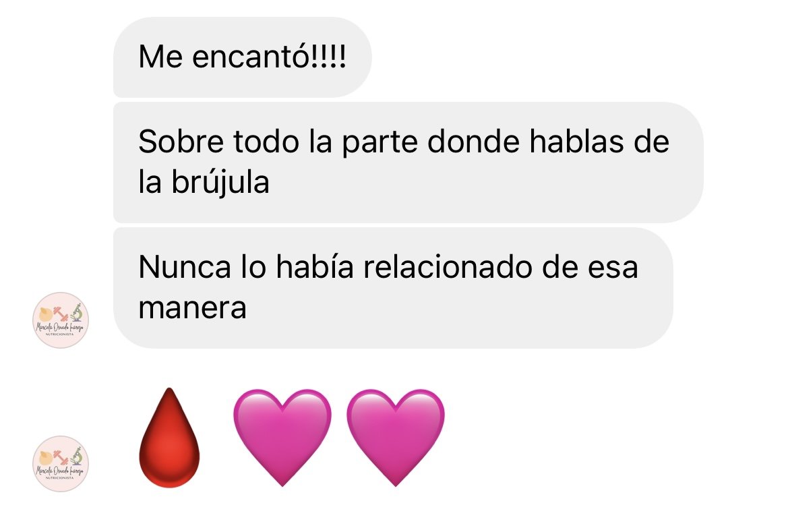Click the red blood drop emoji
This screenshot has width=786, height=532.
(x=169, y=437)
